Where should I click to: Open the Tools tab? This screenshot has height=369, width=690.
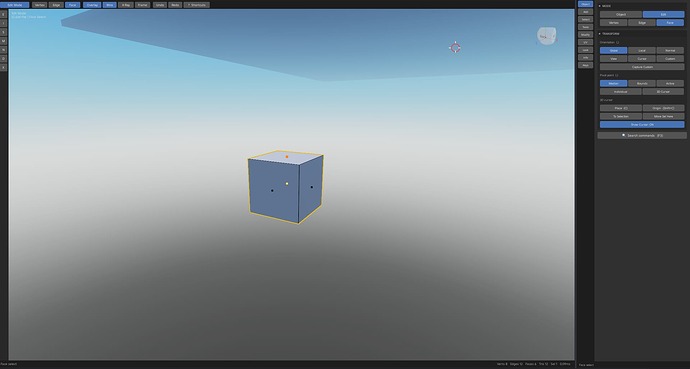coord(585,27)
